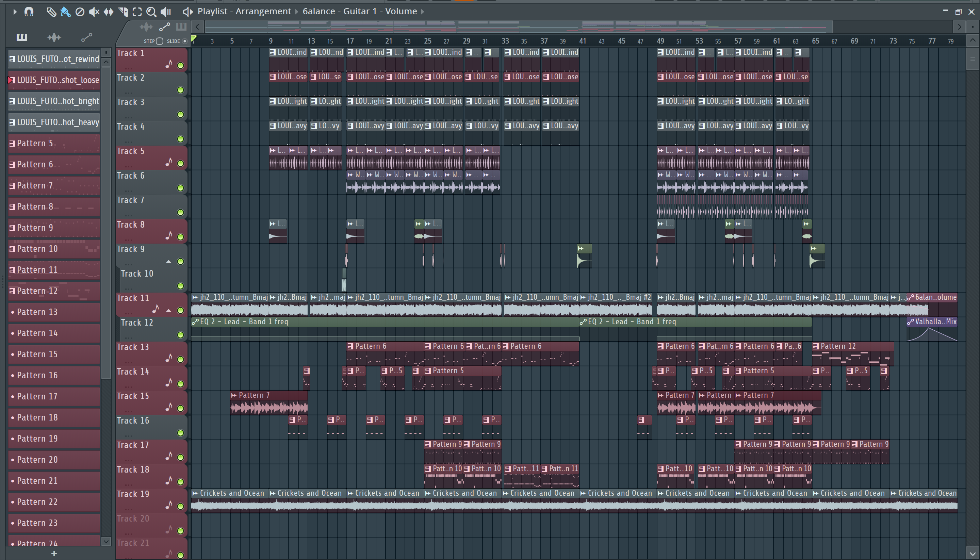Select LOUIS_FUTO..hot_heavy in picker
980x560 pixels.
(x=54, y=122)
